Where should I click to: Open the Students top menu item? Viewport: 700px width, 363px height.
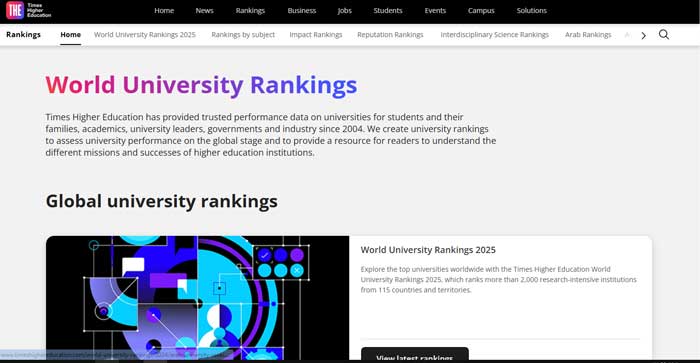[388, 10]
